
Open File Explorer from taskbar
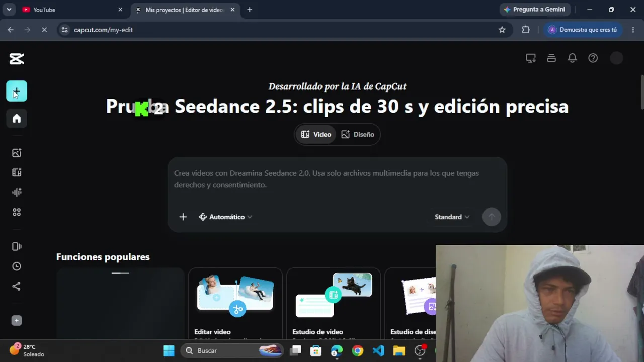[x=399, y=350]
